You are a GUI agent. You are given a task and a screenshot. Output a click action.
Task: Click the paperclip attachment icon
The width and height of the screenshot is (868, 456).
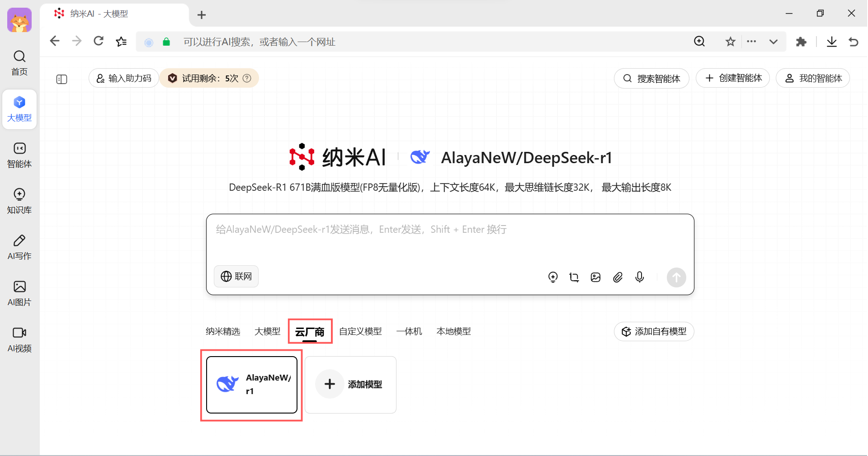(618, 277)
